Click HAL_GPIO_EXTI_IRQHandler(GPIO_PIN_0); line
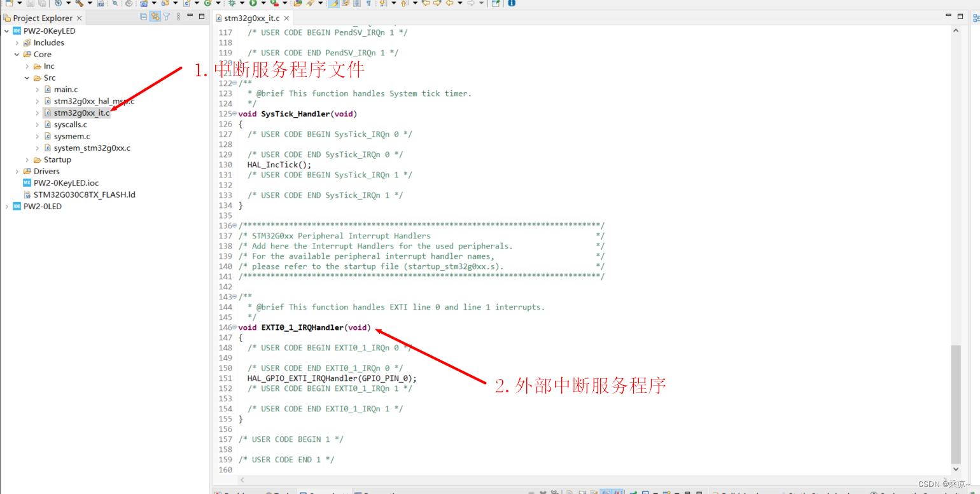Viewport: 980px width, 494px height. 332,378
